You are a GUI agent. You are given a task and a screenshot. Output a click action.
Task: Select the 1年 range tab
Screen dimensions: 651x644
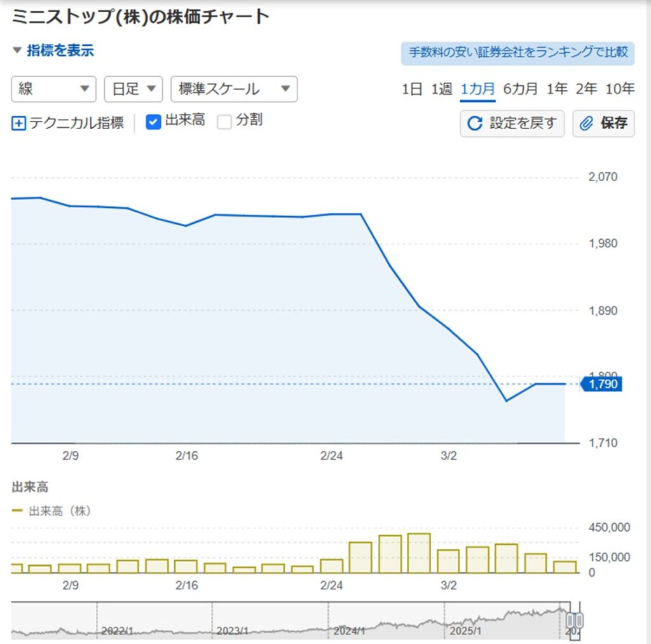pos(556,89)
